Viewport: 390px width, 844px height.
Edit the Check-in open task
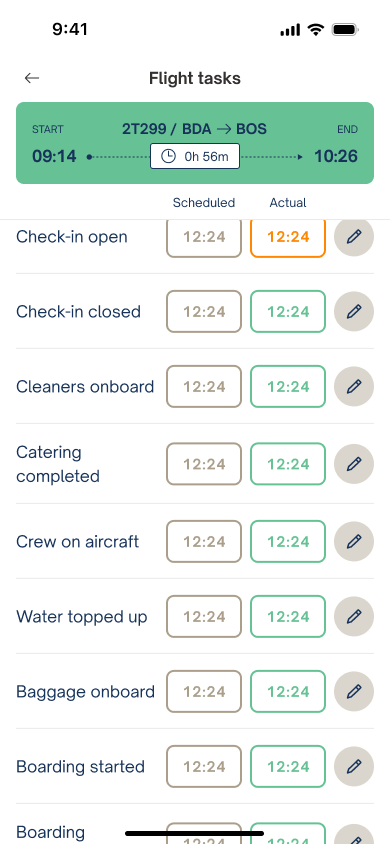(353, 236)
